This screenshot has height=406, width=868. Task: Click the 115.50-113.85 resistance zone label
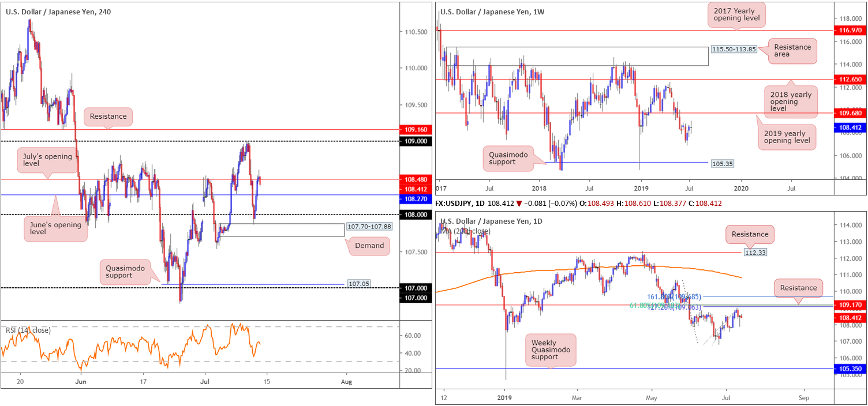click(x=733, y=50)
